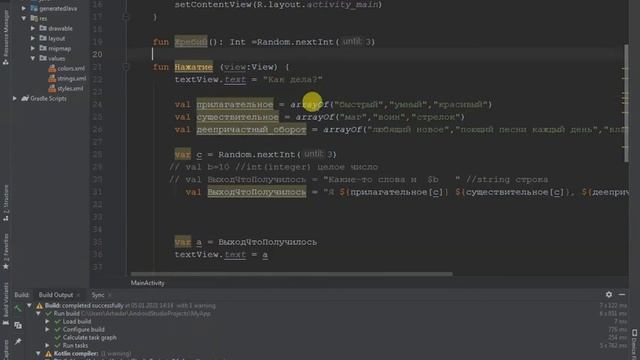Click the Kotlin compiler row label
This screenshot has width=640, height=360.
coord(76,353)
